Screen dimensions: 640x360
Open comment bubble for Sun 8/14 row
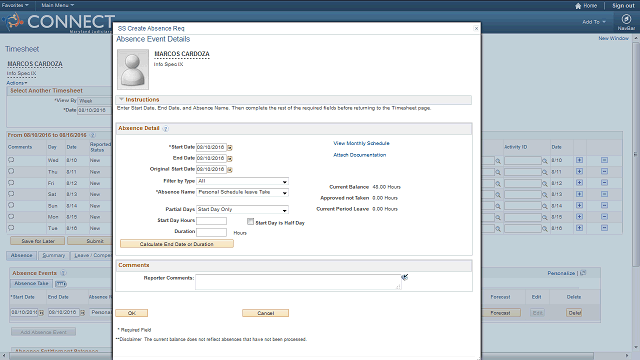pos(11,205)
